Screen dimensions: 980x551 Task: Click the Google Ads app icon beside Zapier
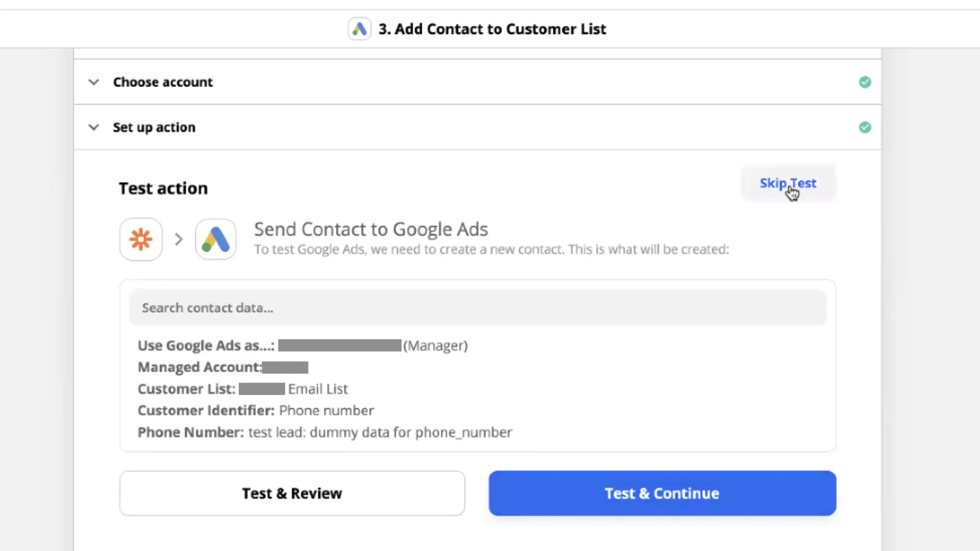[x=215, y=239]
